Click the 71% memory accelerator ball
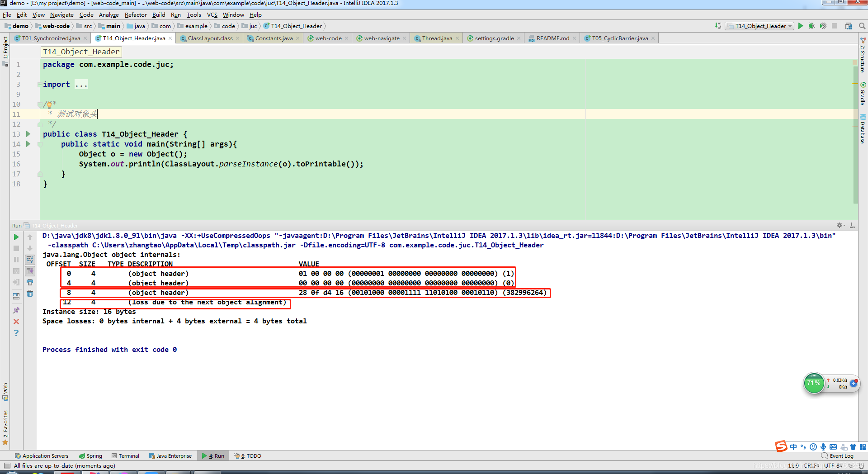 814,383
